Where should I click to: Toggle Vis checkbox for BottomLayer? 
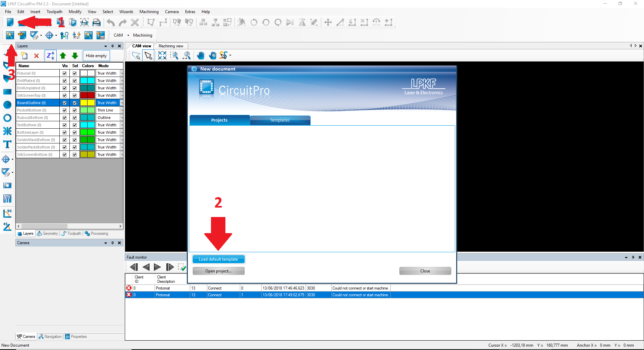64,132
